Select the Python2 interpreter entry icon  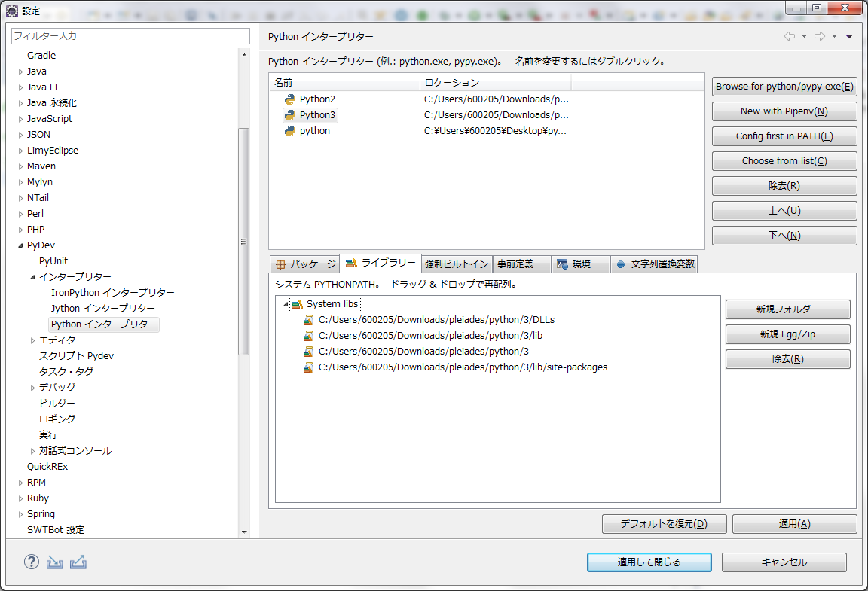click(289, 99)
